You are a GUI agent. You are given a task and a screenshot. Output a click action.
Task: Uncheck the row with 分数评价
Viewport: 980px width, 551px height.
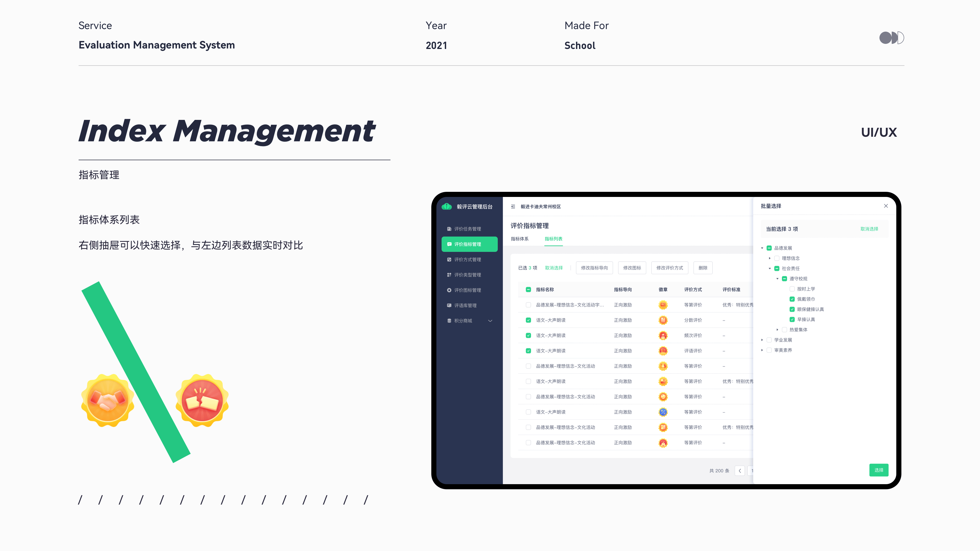tap(528, 320)
